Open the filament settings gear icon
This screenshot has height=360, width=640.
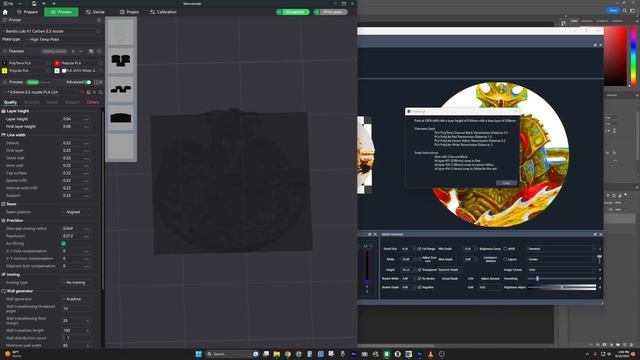point(99,51)
